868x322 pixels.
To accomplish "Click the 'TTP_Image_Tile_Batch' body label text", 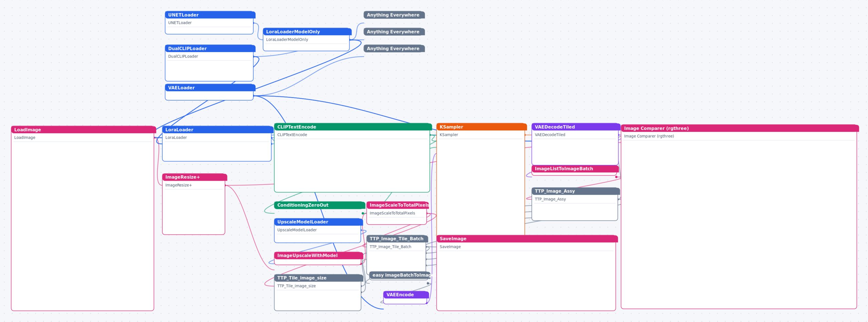I will [390, 247].
